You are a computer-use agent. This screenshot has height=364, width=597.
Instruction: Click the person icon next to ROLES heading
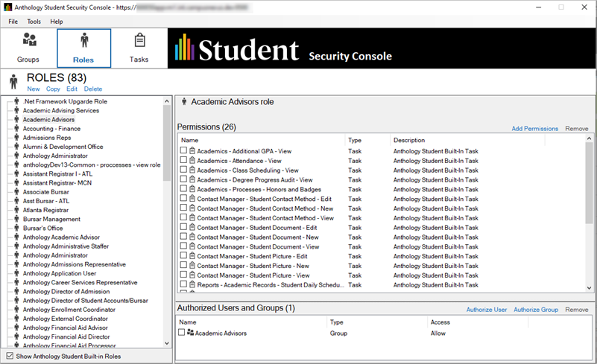click(13, 81)
